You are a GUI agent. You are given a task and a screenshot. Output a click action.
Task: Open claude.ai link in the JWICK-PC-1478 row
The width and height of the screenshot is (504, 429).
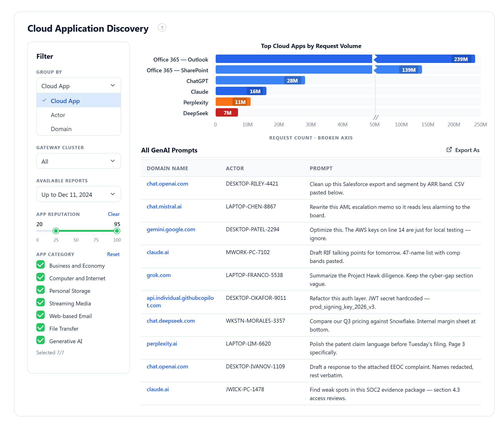158,389
